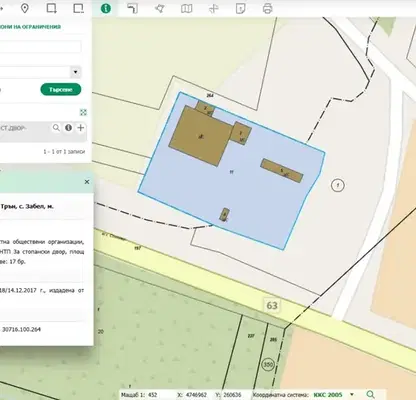
Task: Click the parcel label 237 on map
Action: click(x=251, y=336)
